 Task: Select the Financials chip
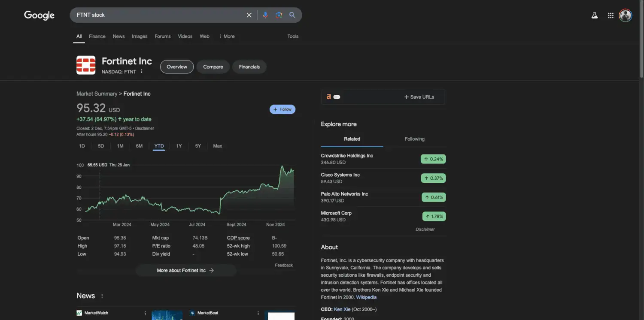pos(249,67)
